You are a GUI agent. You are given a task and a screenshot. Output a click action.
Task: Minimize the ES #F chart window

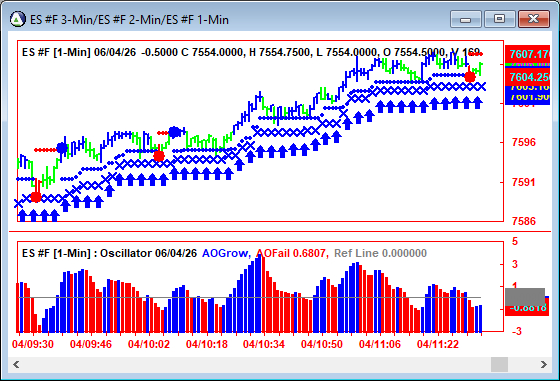pos(466,19)
